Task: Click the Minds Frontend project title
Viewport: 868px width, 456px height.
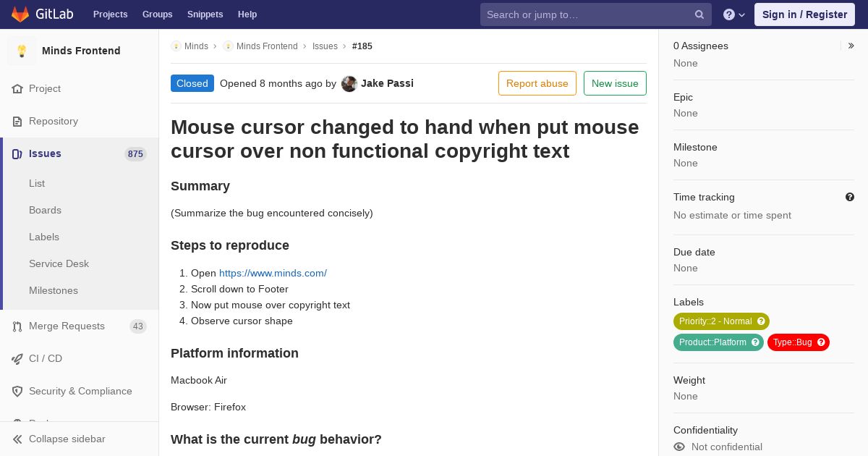Action: [81, 51]
